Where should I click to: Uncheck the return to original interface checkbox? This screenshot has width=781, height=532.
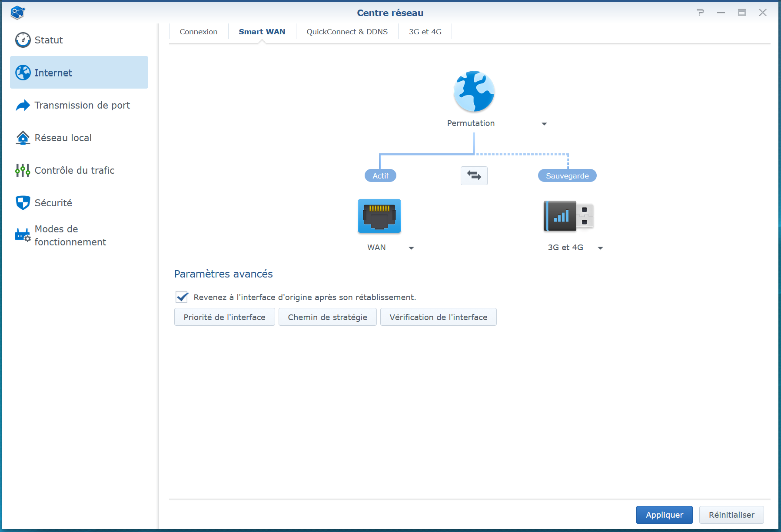pos(182,297)
